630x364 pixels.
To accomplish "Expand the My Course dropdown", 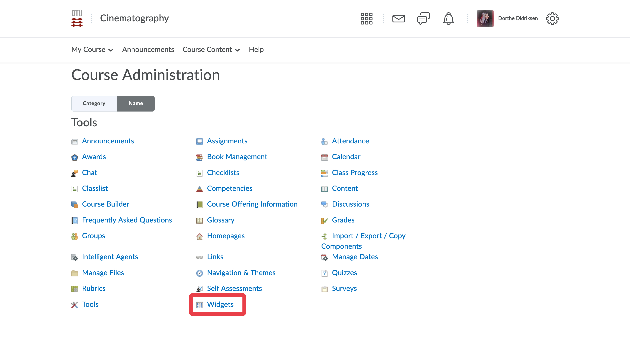I will click(92, 50).
